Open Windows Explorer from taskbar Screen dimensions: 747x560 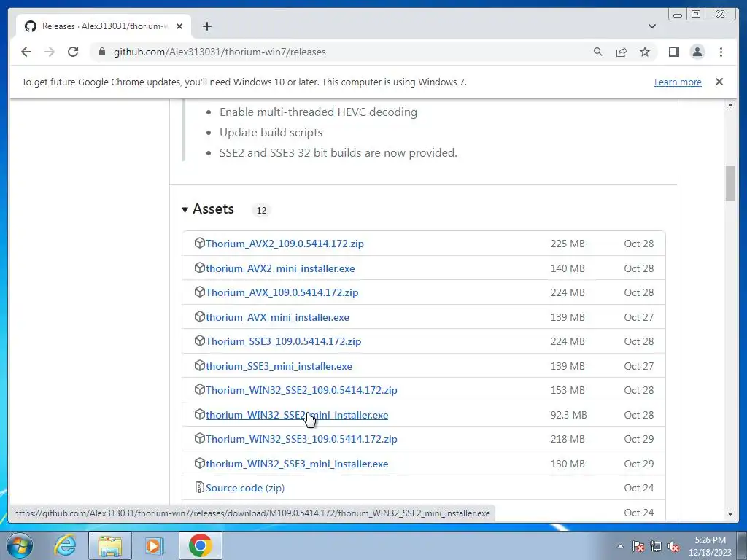[x=110, y=545]
